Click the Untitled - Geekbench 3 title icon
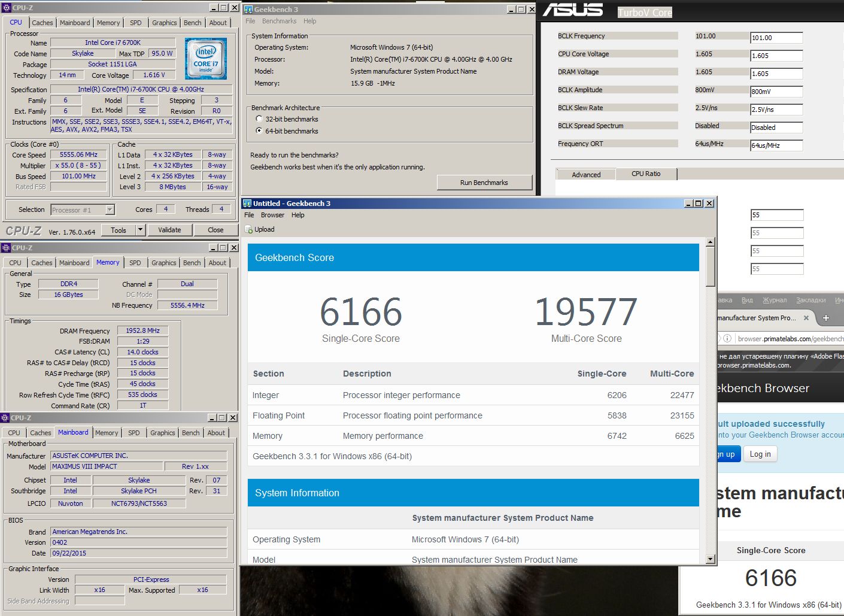The image size is (844, 616). (247, 204)
